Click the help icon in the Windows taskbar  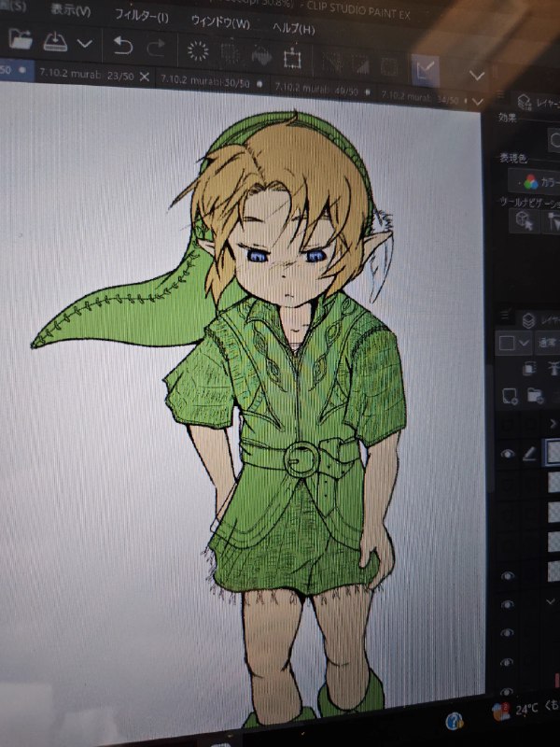(x=455, y=721)
